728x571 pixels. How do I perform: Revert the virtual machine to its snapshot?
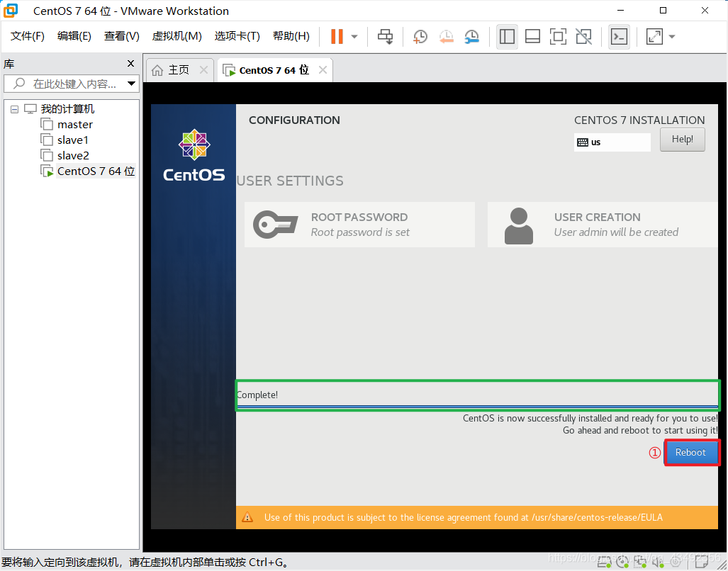click(x=446, y=37)
